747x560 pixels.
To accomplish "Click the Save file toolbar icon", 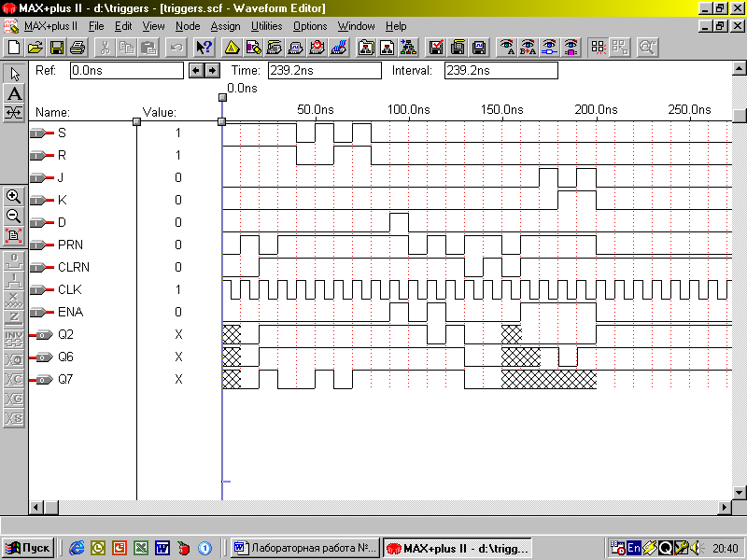I will point(57,47).
